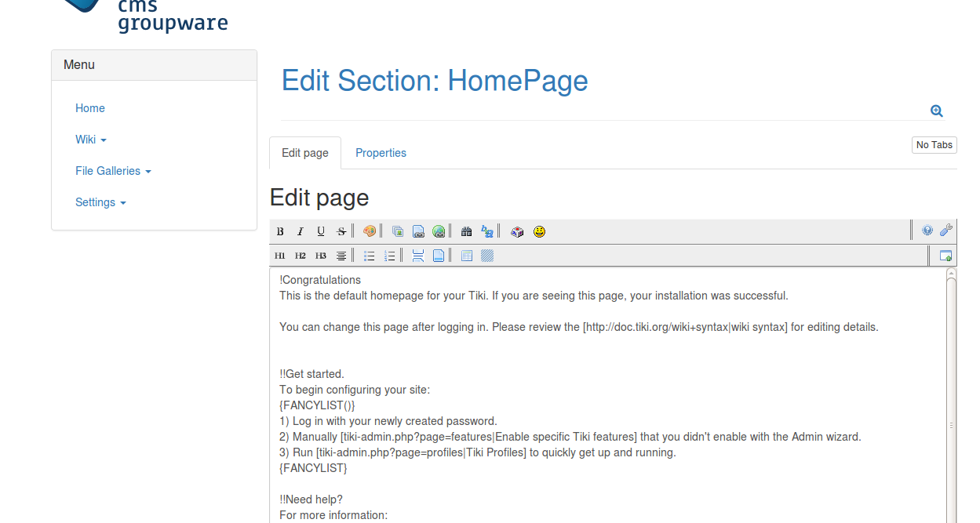
Task: Open the editor help icon
Action: pos(927,231)
